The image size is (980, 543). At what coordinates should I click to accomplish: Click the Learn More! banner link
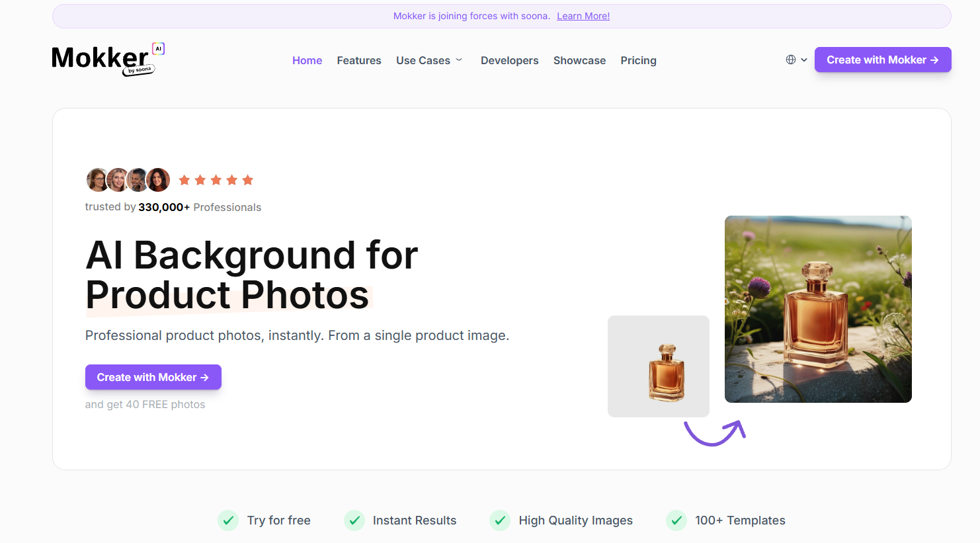tap(583, 16)
